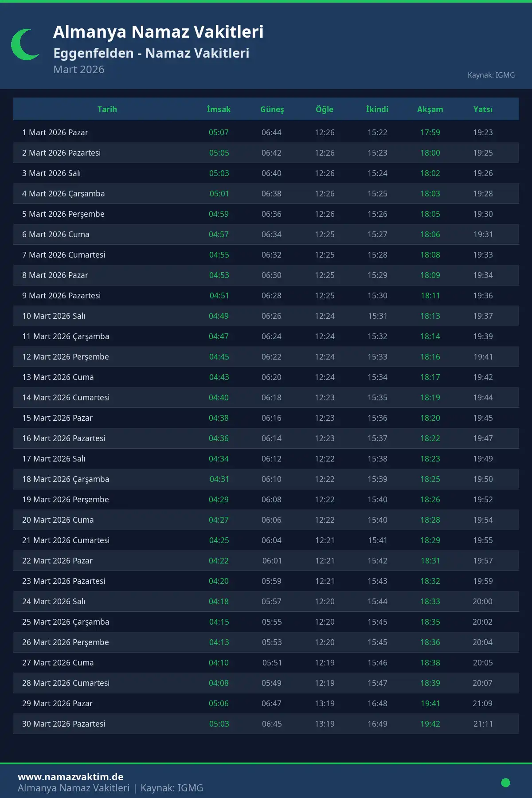
Task: Click the green crescent moon logo
Action: (x=24, y=45)
